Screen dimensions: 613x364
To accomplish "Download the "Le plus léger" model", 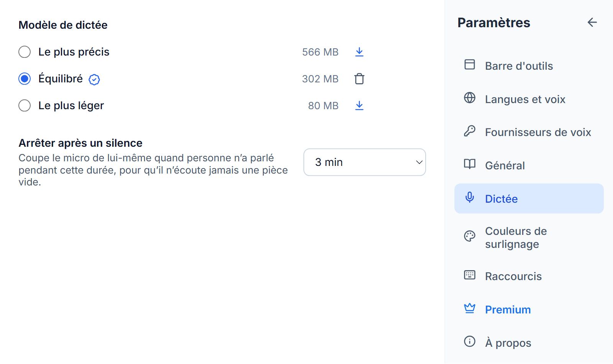I will [x=359, y=106].
